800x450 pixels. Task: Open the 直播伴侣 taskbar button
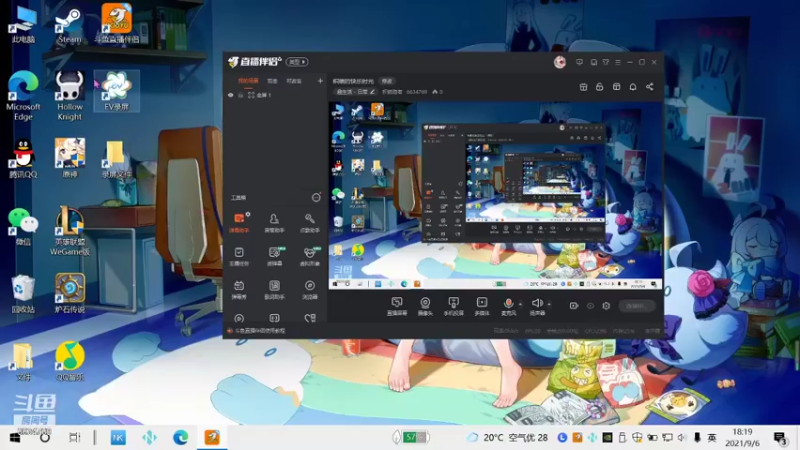(212, 438)
